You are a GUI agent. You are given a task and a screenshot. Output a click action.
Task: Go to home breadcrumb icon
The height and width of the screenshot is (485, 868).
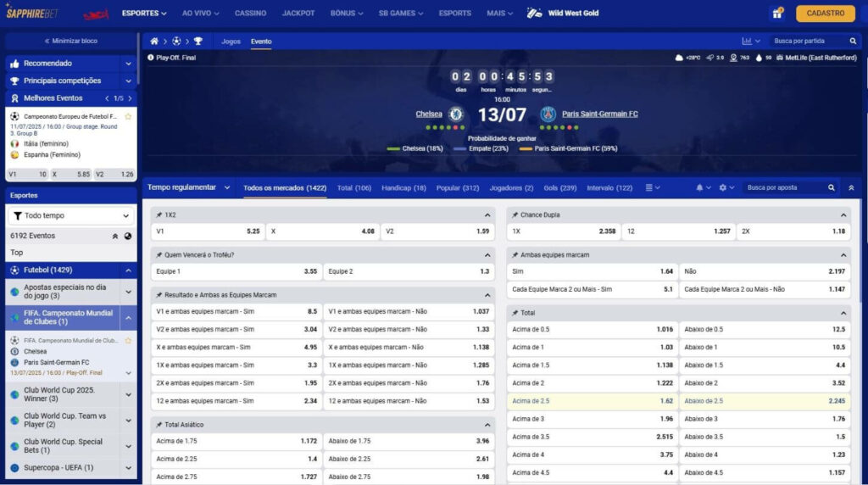[154, 41]
